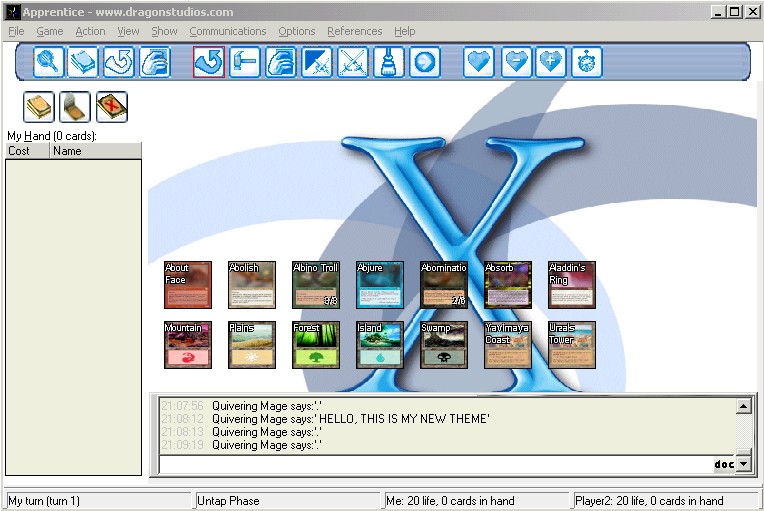Click the round arrow end-turn icon
The height and width of the screenshot is (511, 764).
click(425, 62)
